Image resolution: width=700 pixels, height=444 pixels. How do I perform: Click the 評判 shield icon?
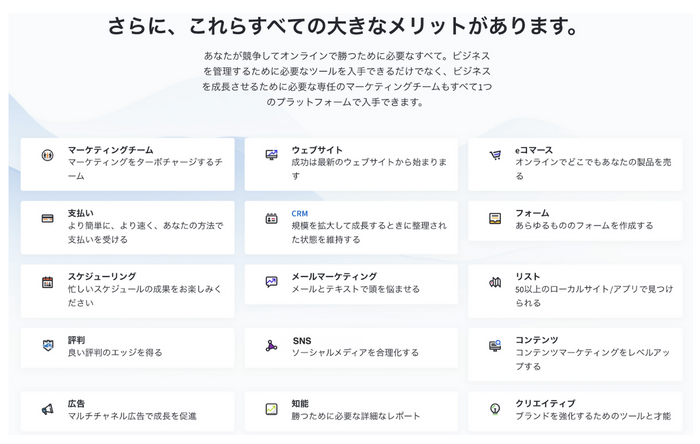point(47,345)
